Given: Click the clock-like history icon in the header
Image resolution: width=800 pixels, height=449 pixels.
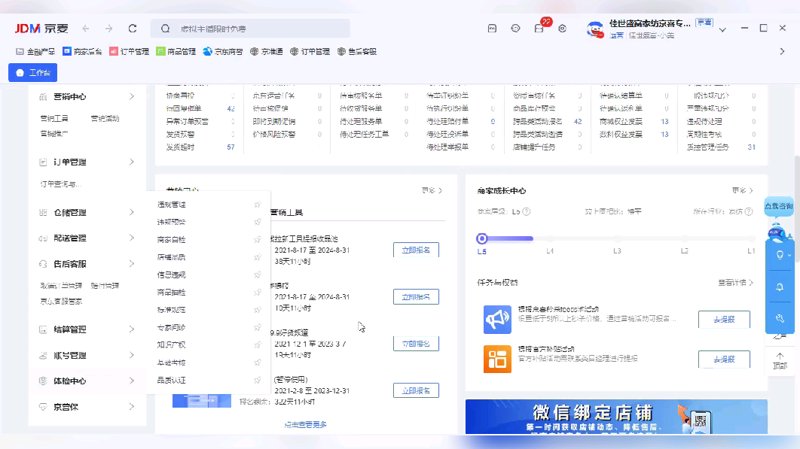Looking at the screenshot, I should coord(515,29).
